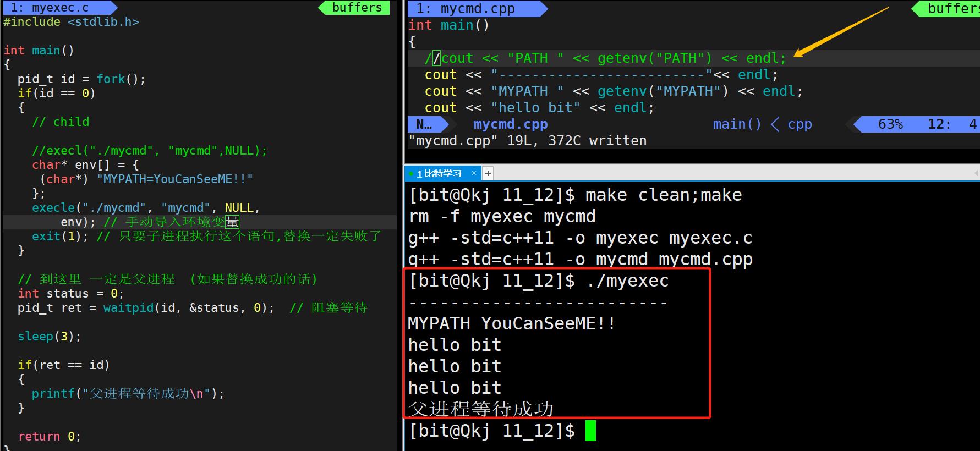Click the 'g++ -std=c++11 -o myexec myexec.c' line
This screenshot has height=451, width=980.
(x=581, y=238)
